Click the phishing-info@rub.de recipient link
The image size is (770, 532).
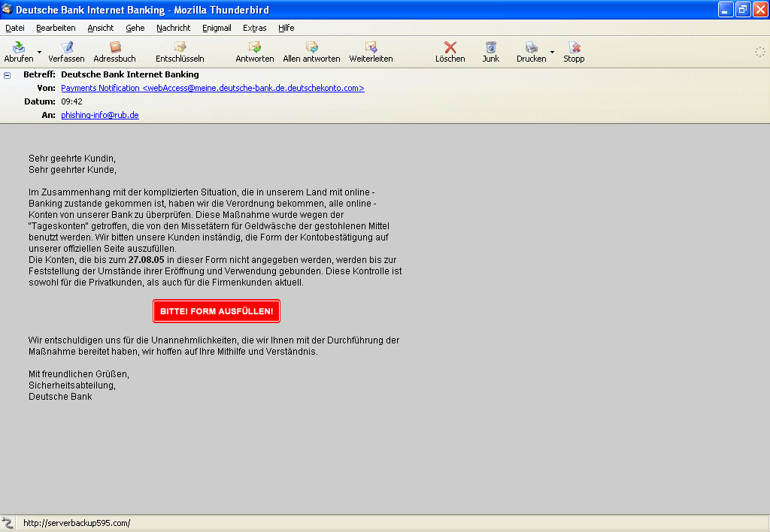point(100,115)
